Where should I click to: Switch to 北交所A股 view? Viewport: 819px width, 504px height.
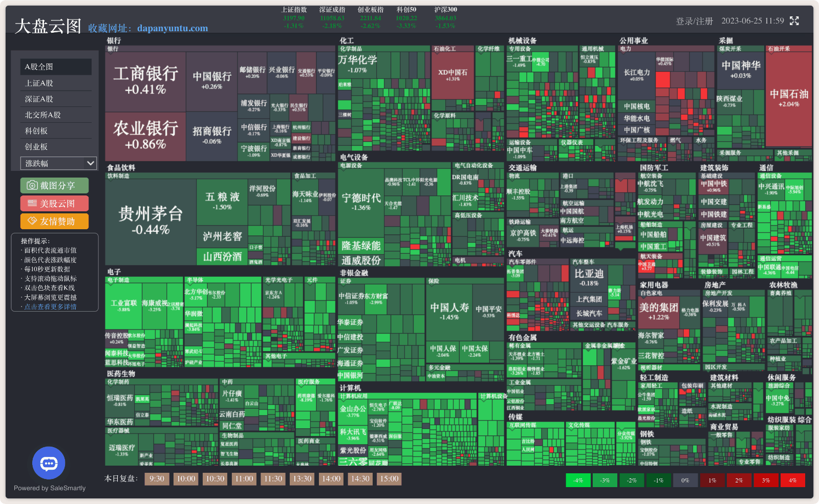click(56, 115)
